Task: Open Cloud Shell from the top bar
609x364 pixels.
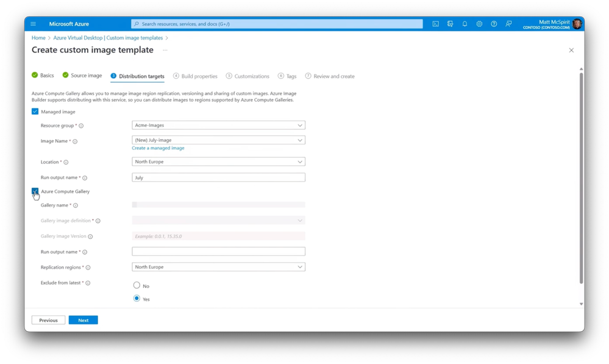Action: click(x=436, y=24)
